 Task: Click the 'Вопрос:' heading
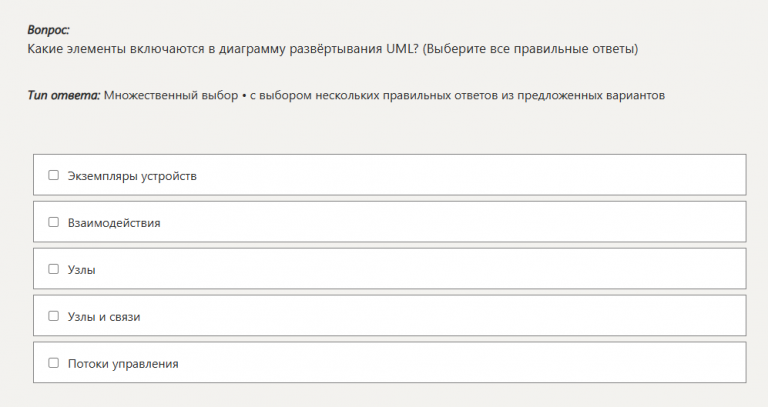pos(49,31)
